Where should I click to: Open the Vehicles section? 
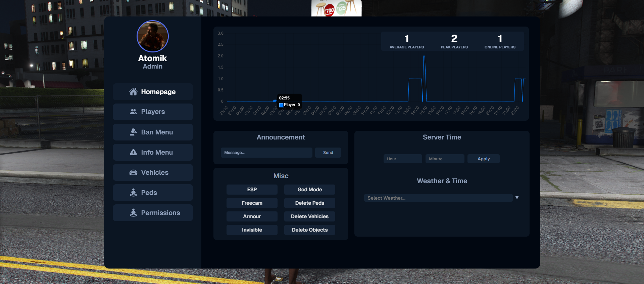pyautogui.click(x=153, y=172)
